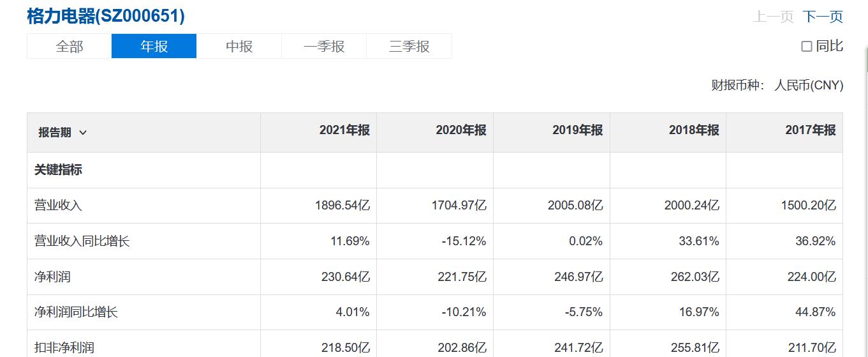868x357 pixels.
Task: Click the 净利润同比增长 row label
Action: coord(76,312)
